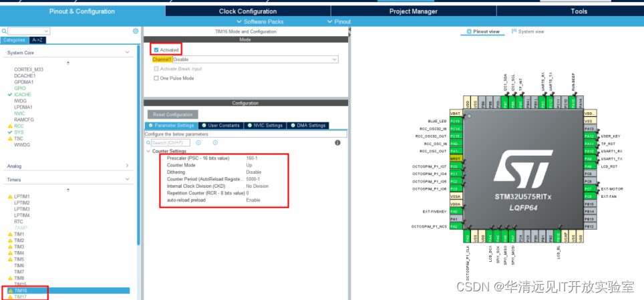Screen dimensions: 644x300
Task: Toggle the TIM16 Activated checkbox
Action: (156, 49)
